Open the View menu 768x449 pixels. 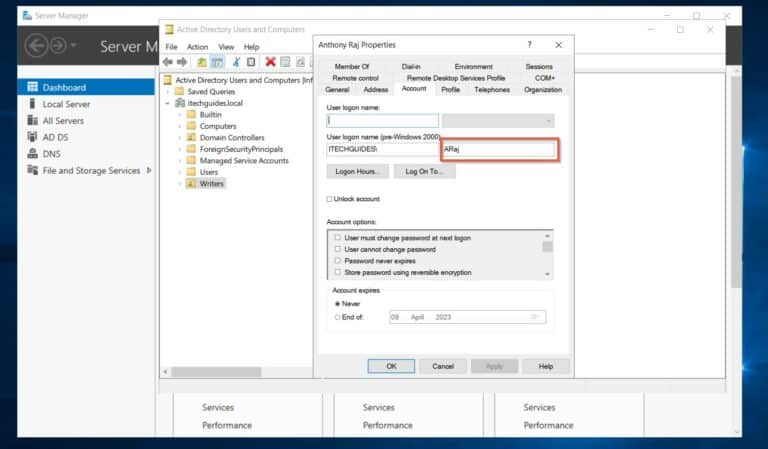pos(226,47)
